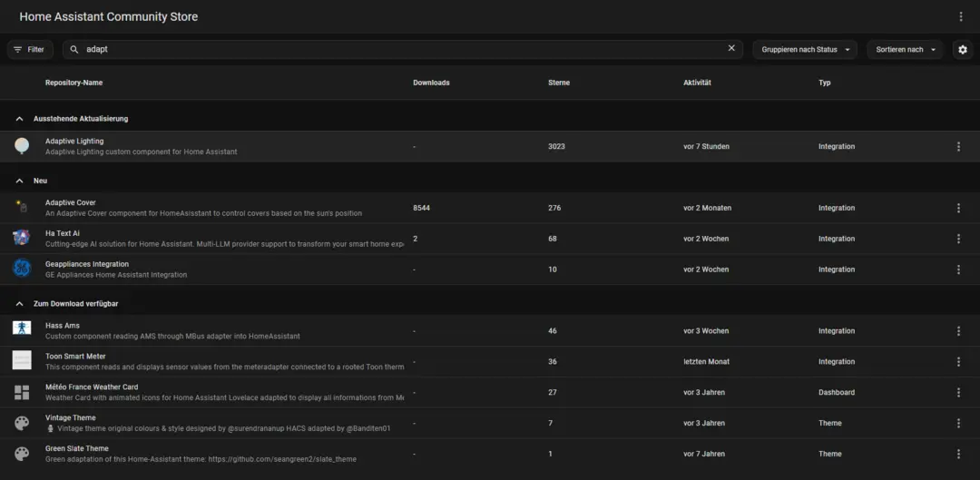The width and height of the screenshot is (980, 480).
Task: Collapse the Neu group
Action: (19, 181)
